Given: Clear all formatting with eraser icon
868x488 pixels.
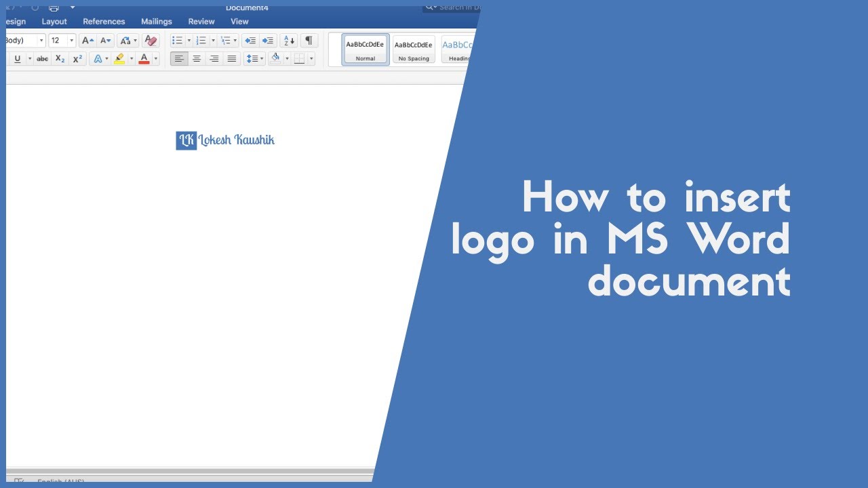Looking at the screenshot, I should pos(151,41).
